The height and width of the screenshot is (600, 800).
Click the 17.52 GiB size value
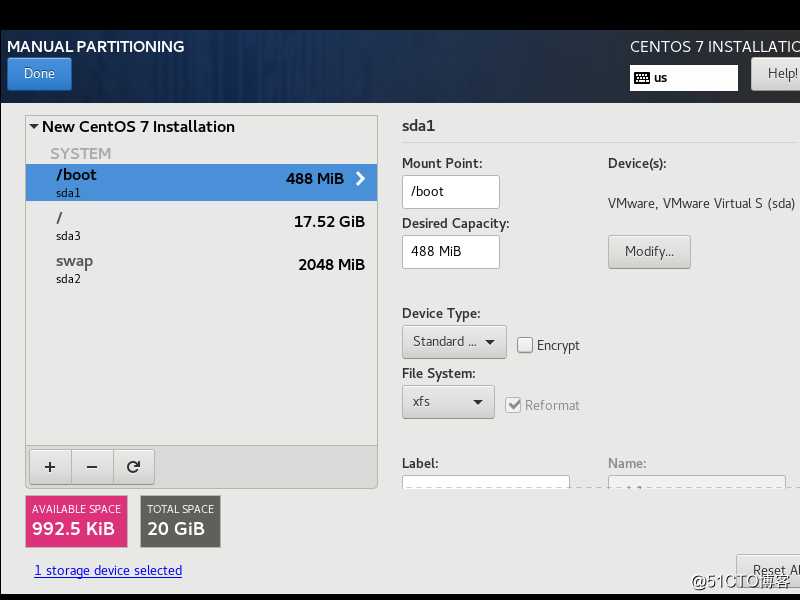(329, 222)
